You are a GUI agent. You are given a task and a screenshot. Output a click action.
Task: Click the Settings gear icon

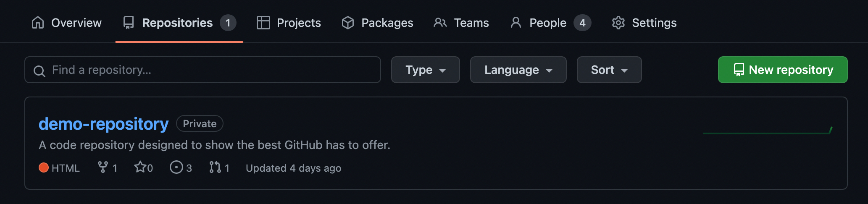pos(618,23)
